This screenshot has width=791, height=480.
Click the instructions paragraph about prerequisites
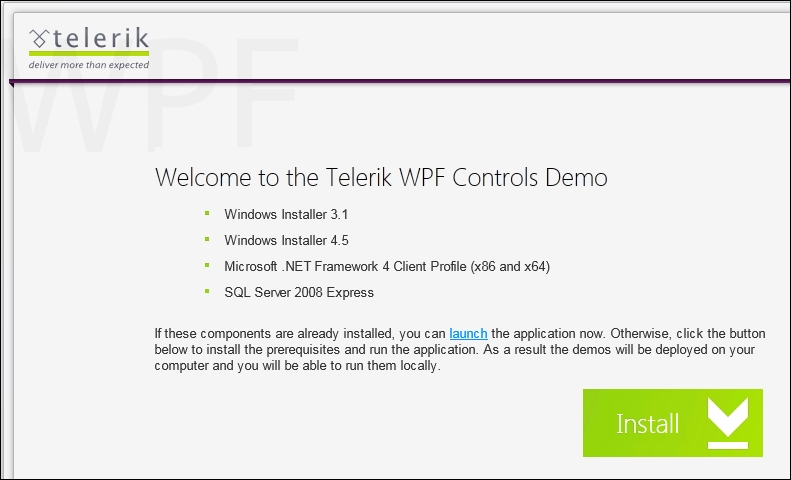(460, 349)
